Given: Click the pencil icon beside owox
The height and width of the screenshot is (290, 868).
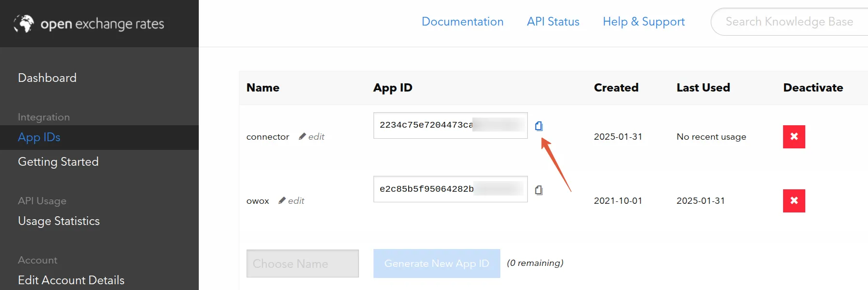Looking at the screenshot, I should point(282,200).
